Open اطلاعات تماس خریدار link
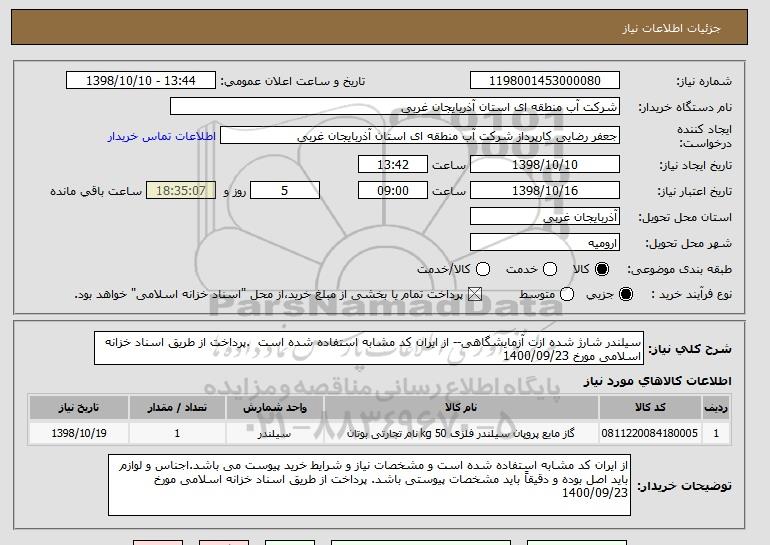This screenshot has height=545, width=770. (x=162, y=136)
